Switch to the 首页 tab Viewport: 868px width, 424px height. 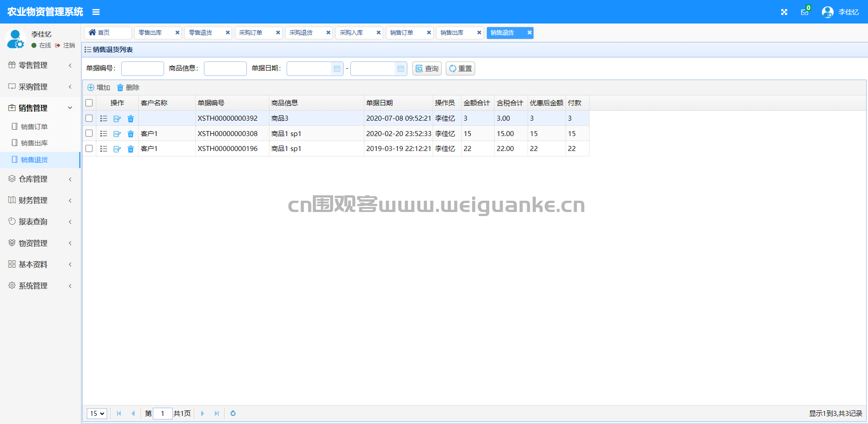click(x=108, y=33)
